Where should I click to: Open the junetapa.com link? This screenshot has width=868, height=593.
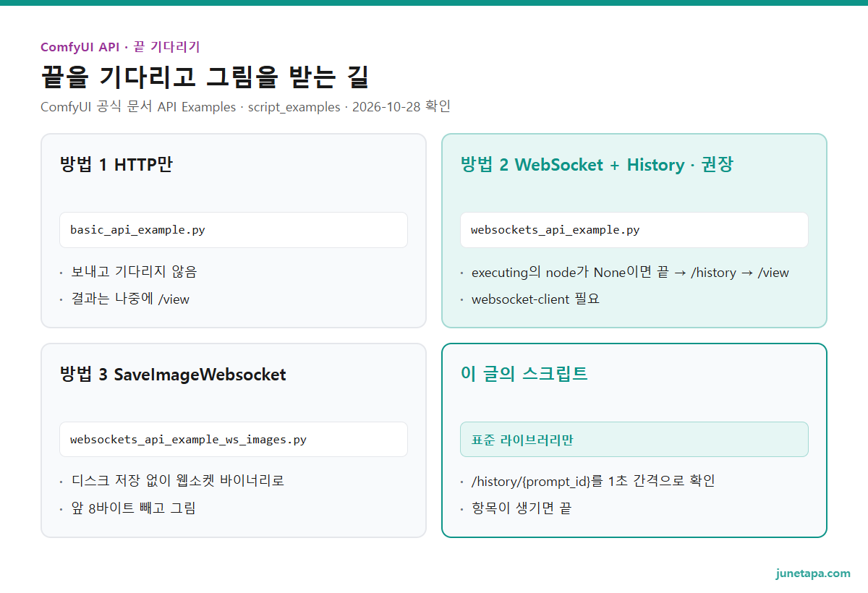coord(813,573)
